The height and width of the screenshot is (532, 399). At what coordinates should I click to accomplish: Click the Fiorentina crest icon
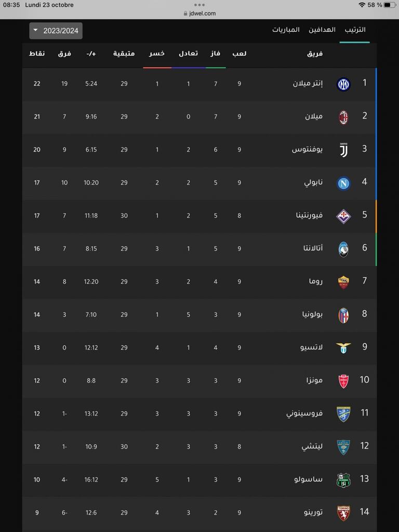point(343,216)
